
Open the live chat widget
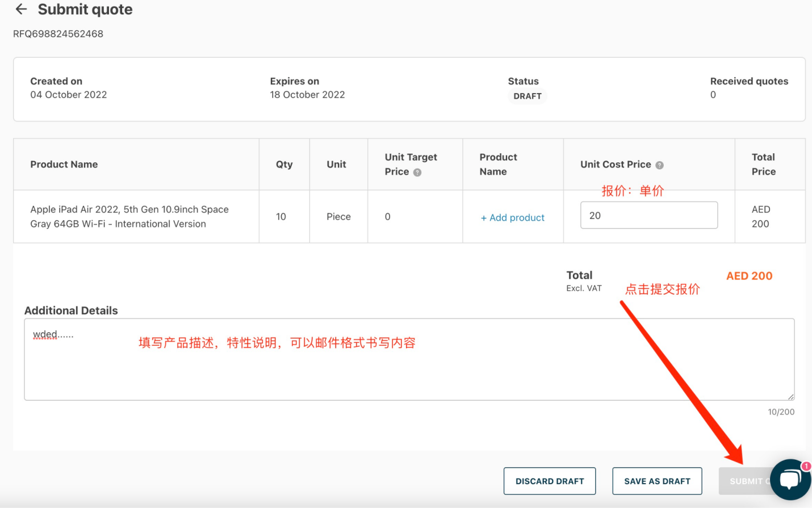[789, 480]
